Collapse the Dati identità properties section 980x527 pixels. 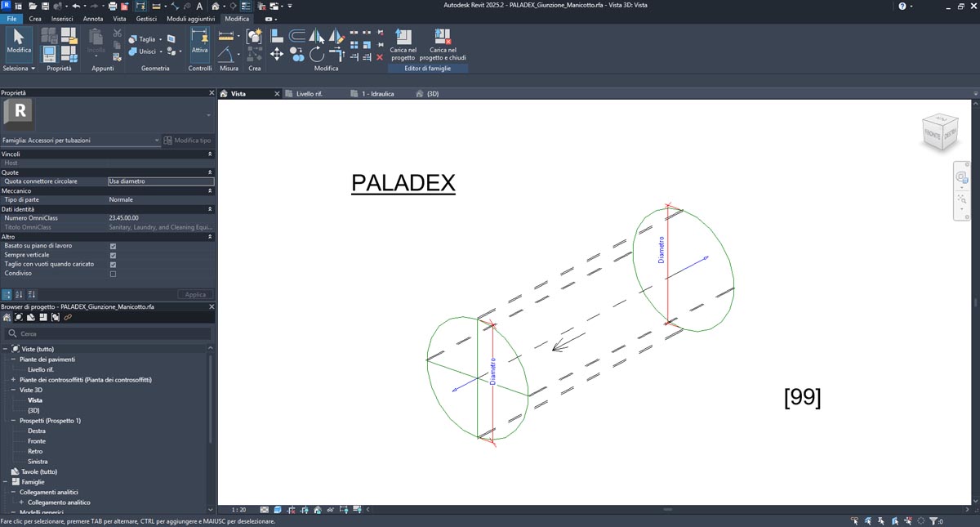[210, 209]
